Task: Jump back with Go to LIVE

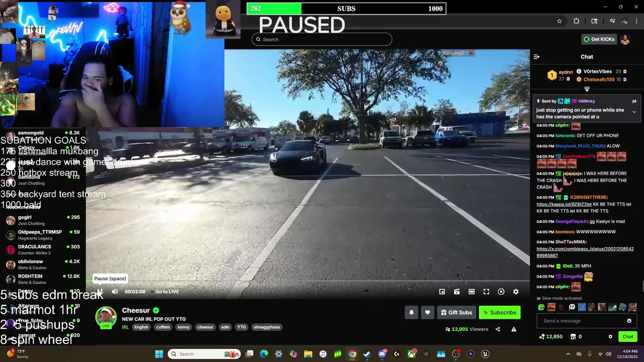Action: point(167,292)
